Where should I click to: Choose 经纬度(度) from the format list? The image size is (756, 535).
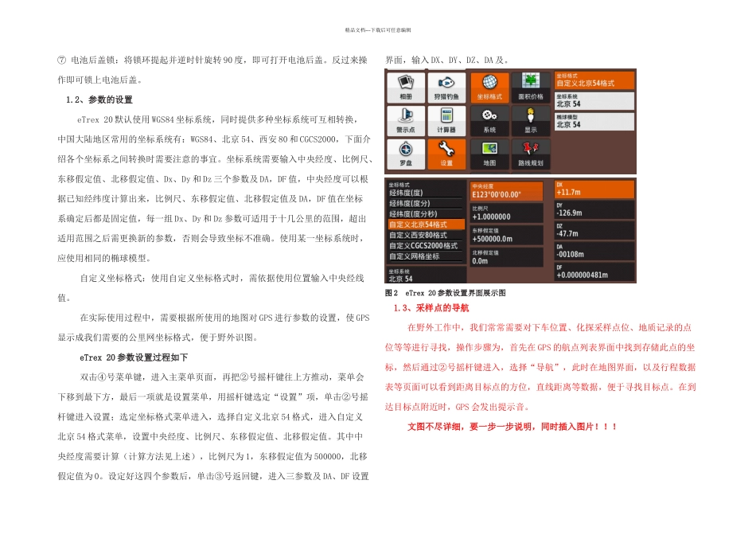tap(427, 193)
